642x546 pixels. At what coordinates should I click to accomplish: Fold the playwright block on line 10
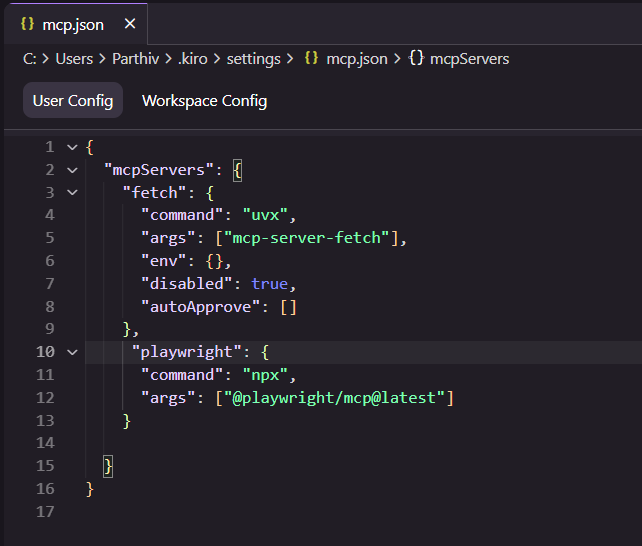(x=72, y=352)
